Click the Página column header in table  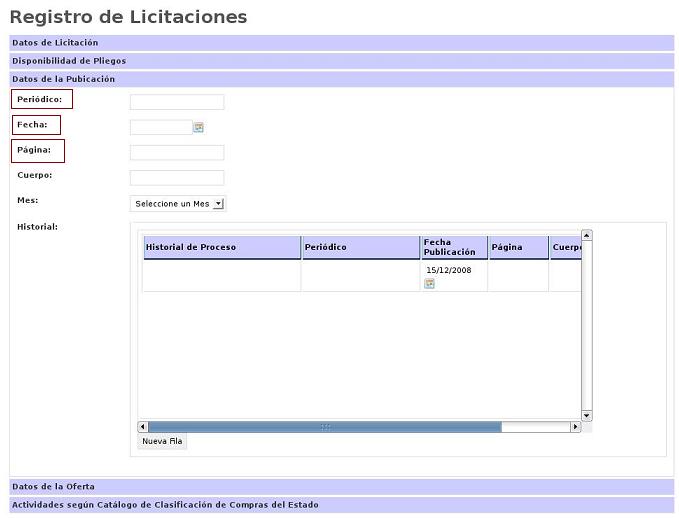coord(518,247)
